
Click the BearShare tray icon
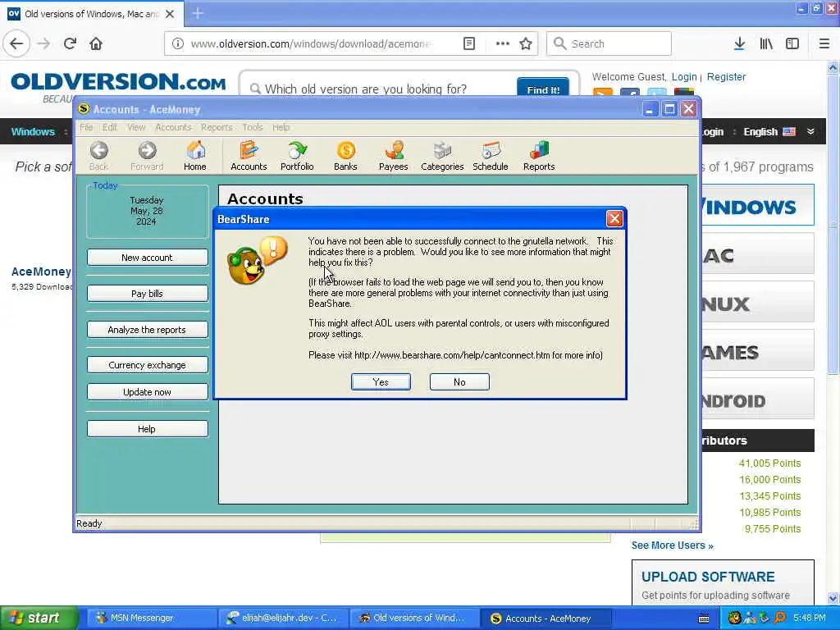coord(734,619)
